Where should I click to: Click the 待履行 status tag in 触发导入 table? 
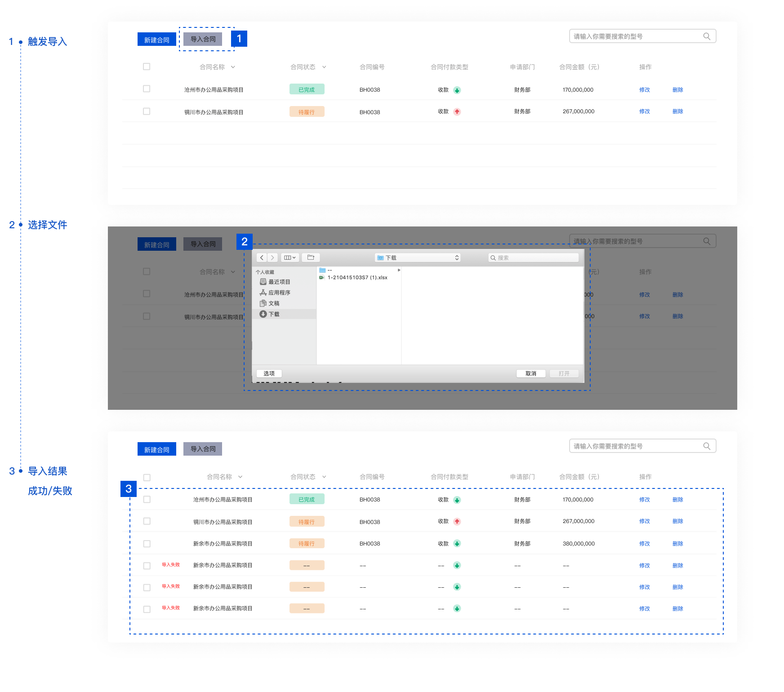click(307, 111)
